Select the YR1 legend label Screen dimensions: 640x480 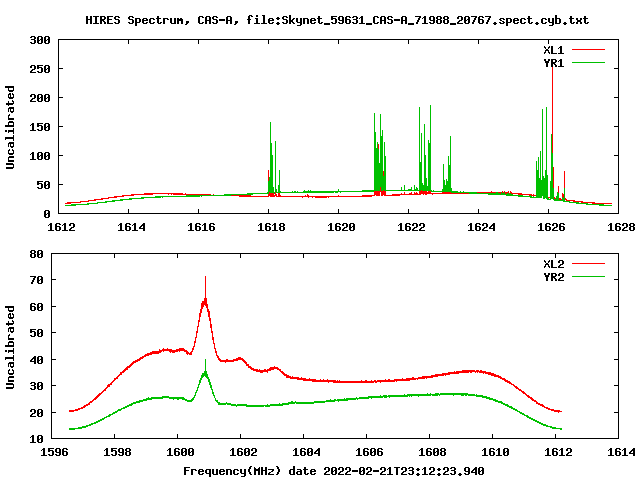[553, 63]
